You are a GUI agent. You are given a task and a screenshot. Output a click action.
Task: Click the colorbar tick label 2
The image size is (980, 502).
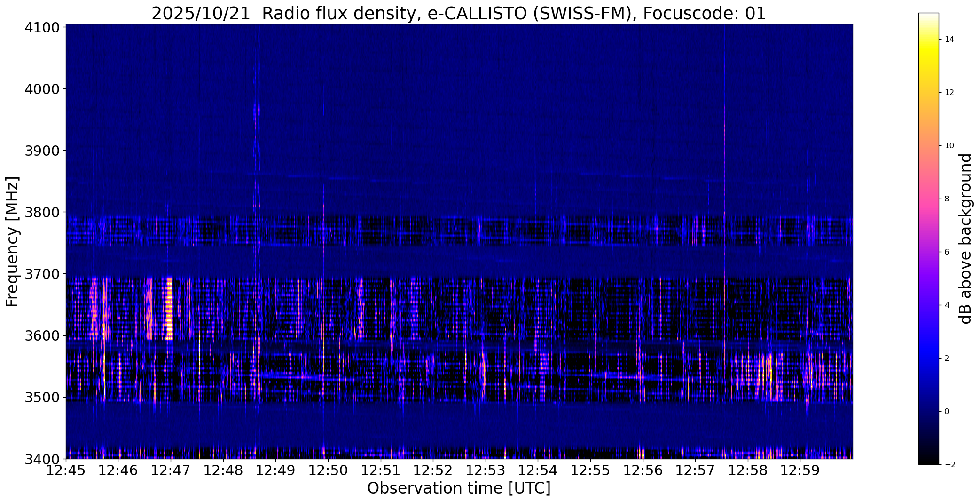[947, 359]
